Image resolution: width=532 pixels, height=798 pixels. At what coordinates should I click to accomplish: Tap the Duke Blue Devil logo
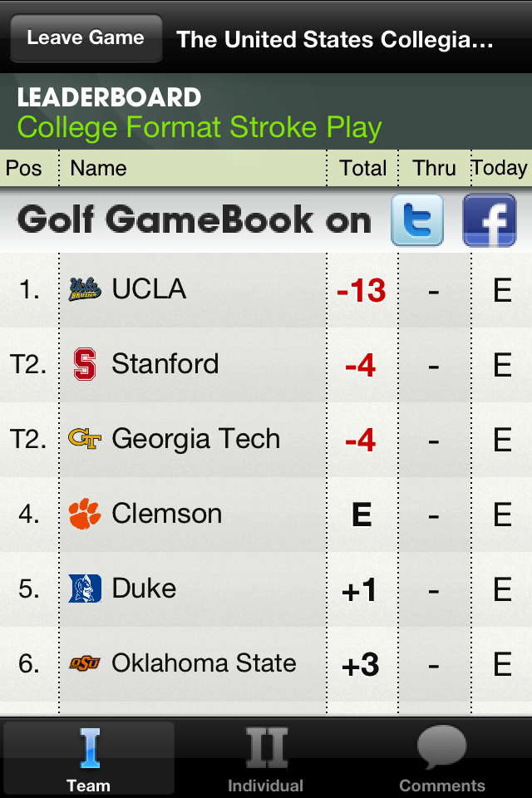tap(85, 589)
